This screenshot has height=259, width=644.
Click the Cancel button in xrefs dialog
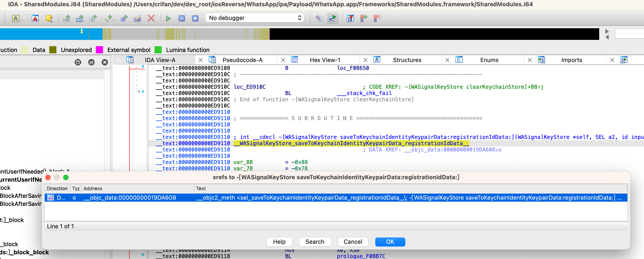(353, 242)
